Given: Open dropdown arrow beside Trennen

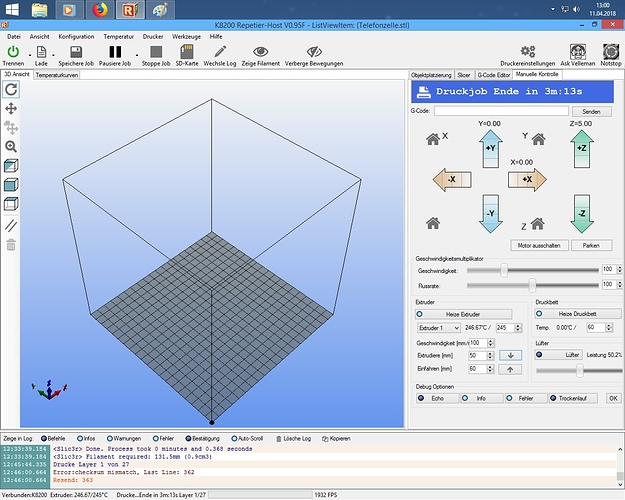Looking at the screenshot, I should pos(29,55).
